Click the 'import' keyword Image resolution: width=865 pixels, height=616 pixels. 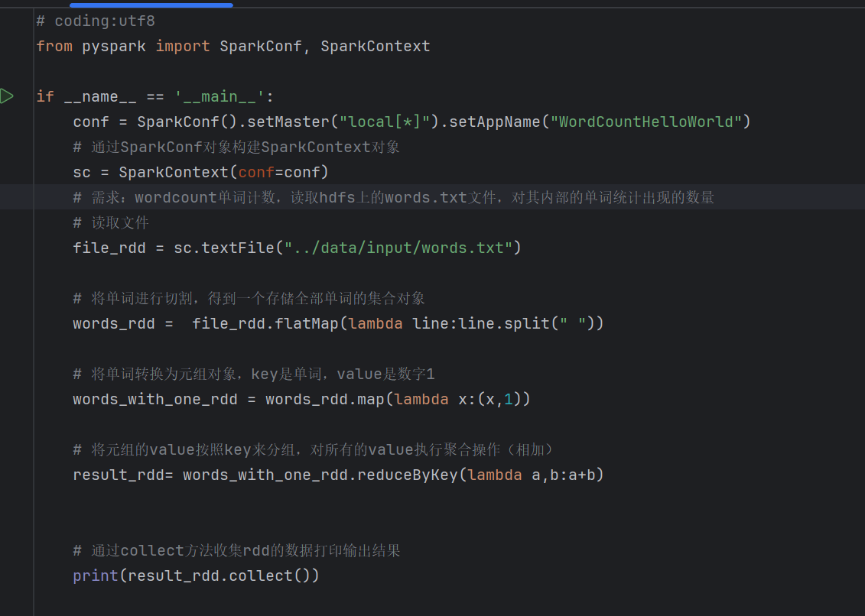coord(183,47)
